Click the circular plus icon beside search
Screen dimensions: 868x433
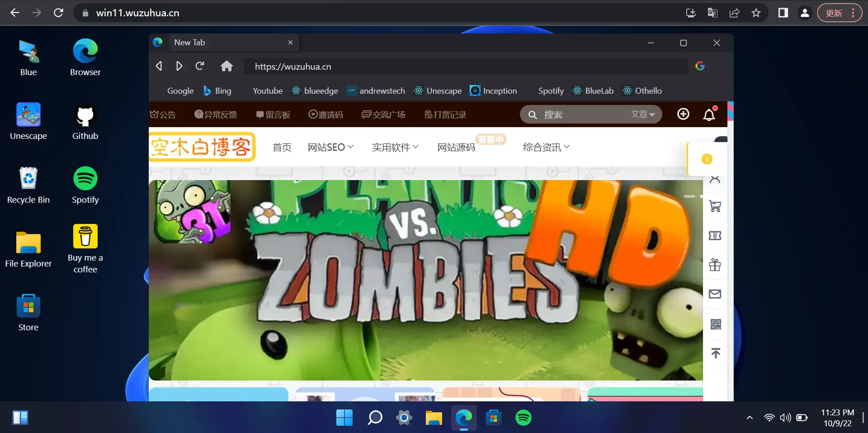tap(683, 114)
